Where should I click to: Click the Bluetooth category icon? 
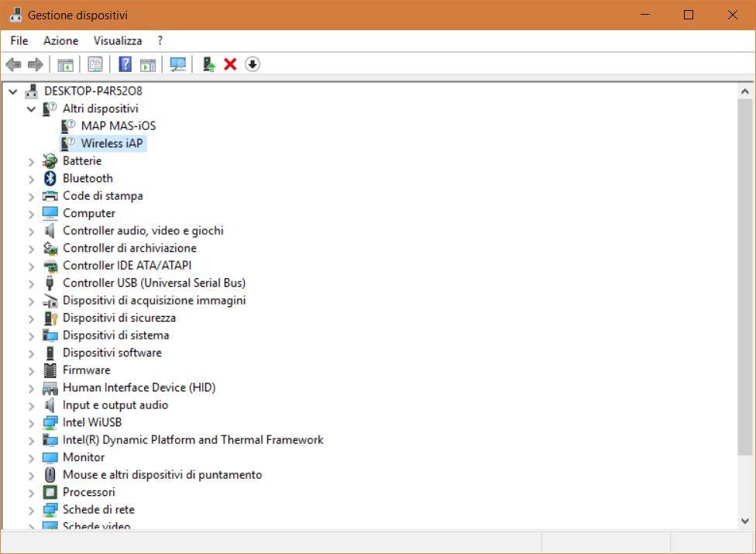[50, 178]
